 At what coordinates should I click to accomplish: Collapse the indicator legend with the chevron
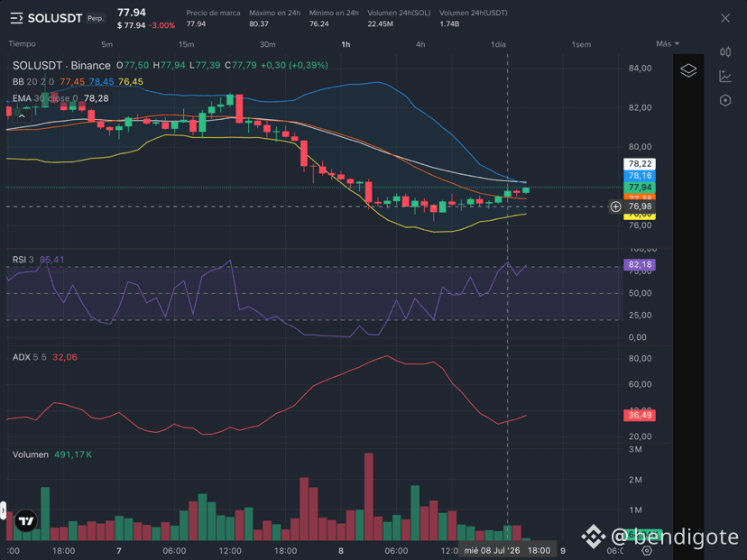pos(22,115)
